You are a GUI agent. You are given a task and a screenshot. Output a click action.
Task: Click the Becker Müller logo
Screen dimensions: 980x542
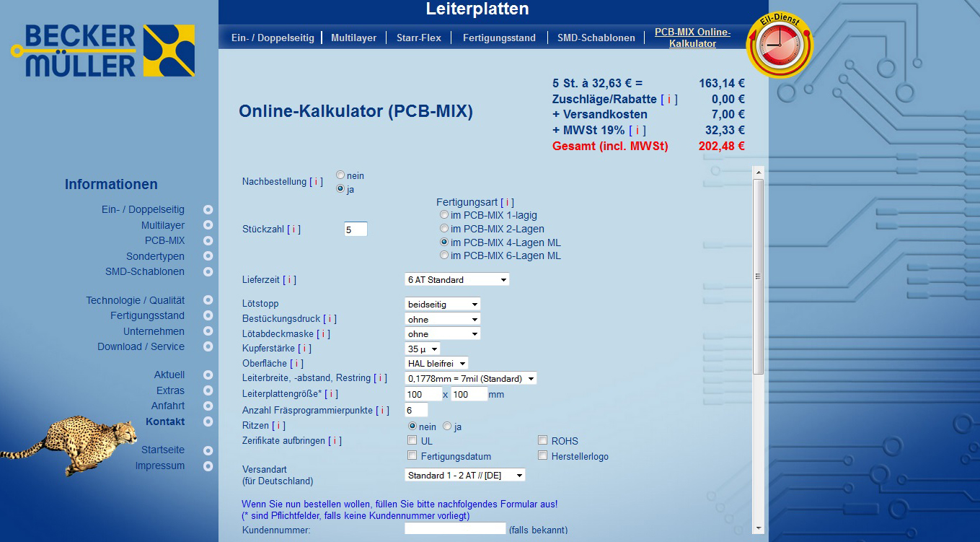[x=103, y=51]
